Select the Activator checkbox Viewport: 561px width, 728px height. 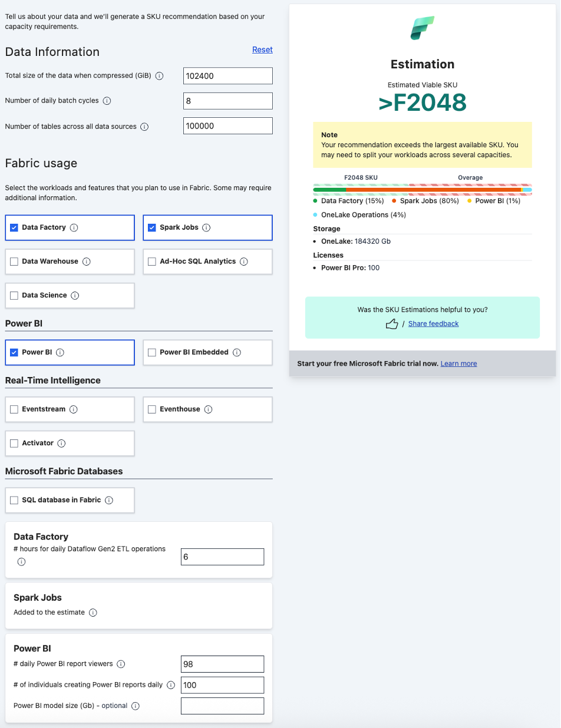pos(14,443)
